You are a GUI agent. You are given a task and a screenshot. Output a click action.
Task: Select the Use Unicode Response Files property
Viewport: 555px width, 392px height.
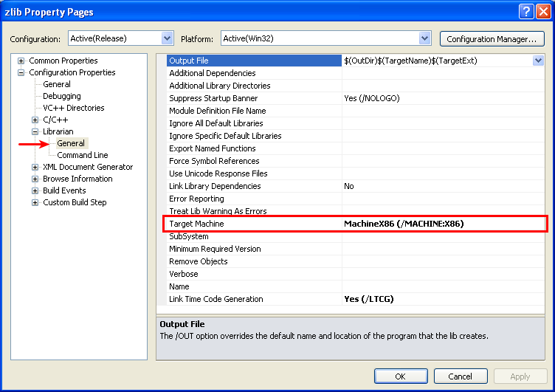coord(218,174)
